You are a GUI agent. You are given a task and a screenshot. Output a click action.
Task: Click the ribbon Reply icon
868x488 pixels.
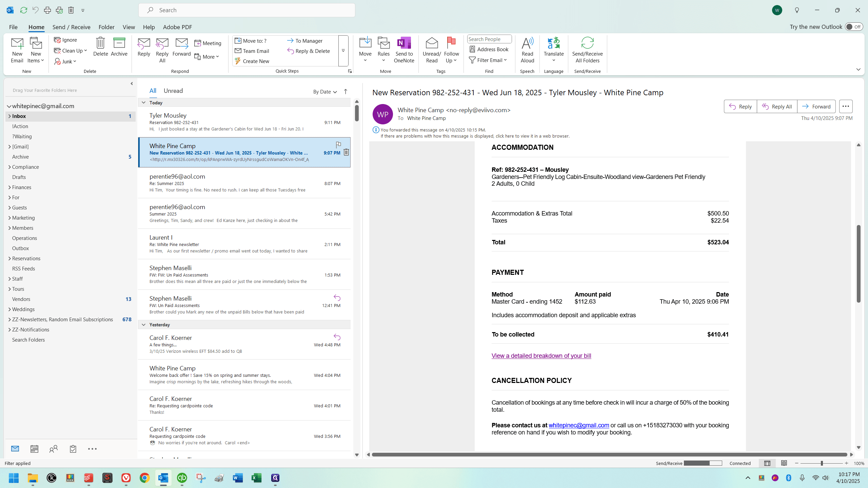point(144,47)
